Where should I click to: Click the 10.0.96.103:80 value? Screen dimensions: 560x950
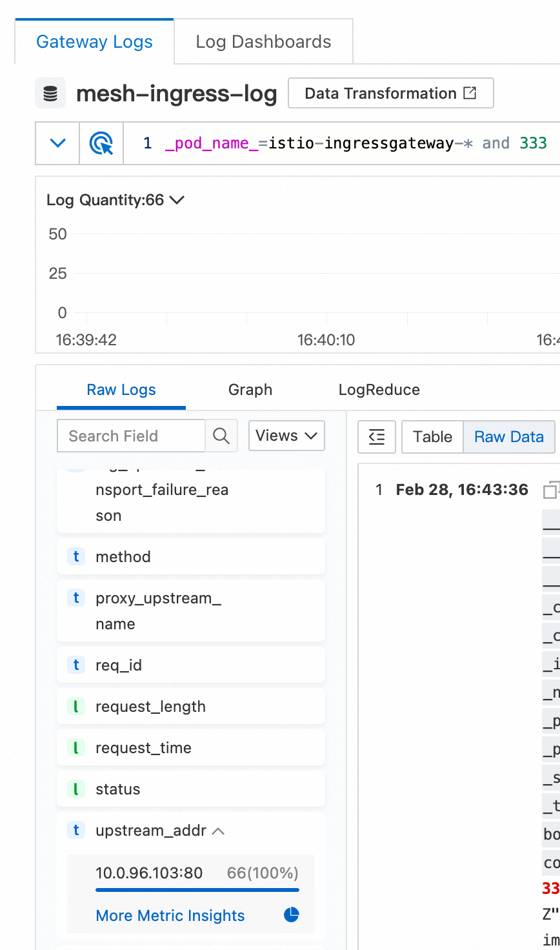(x=149, y=873)
